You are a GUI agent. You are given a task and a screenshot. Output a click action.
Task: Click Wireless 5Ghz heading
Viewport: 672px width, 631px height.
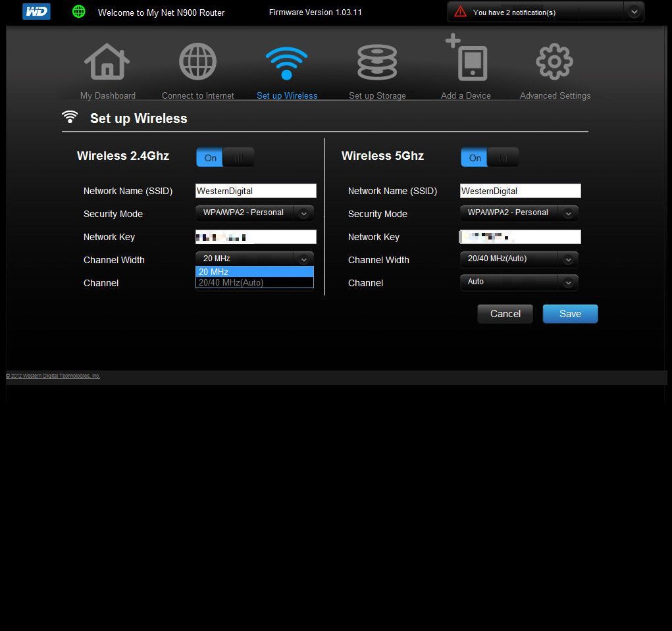tap(382, 155)
